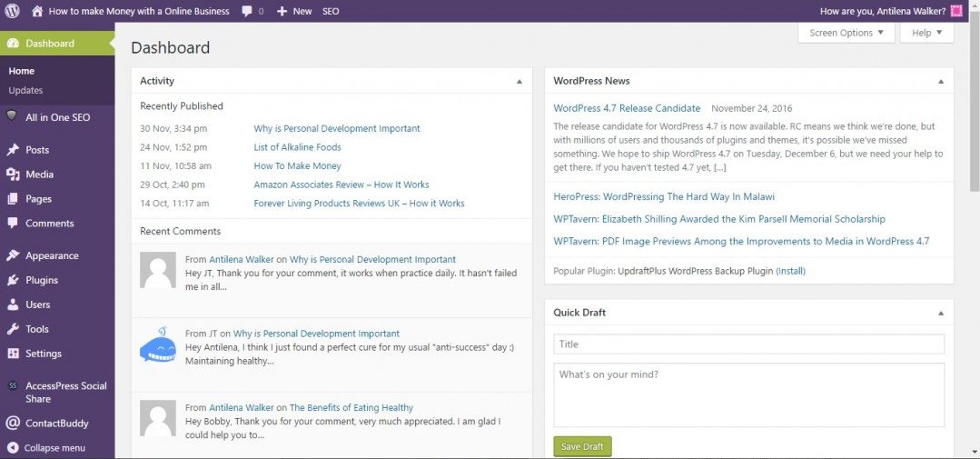Click the Pages icon in sidebar

[13, 198]
